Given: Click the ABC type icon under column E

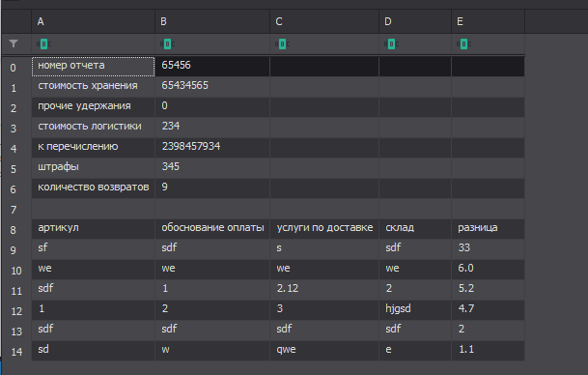Looking at the screenshot, I should (x=463, y=44).
